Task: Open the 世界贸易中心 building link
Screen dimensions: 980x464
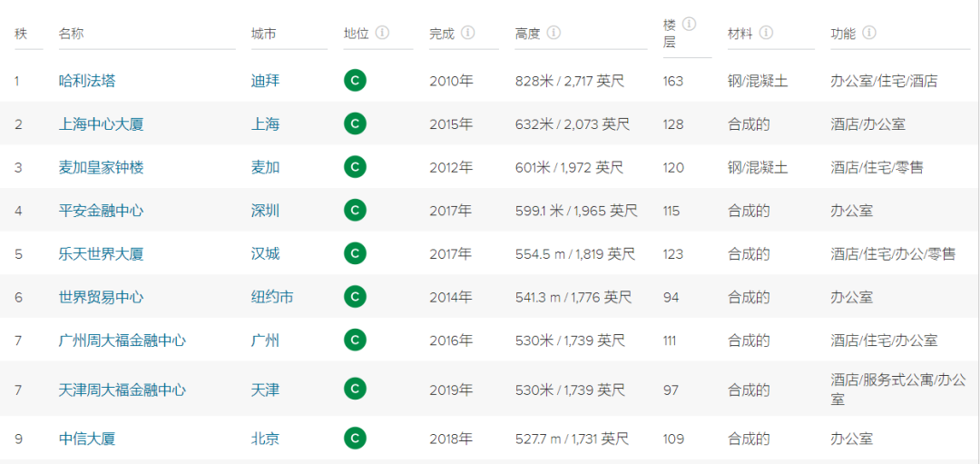Action: (102, 296)
